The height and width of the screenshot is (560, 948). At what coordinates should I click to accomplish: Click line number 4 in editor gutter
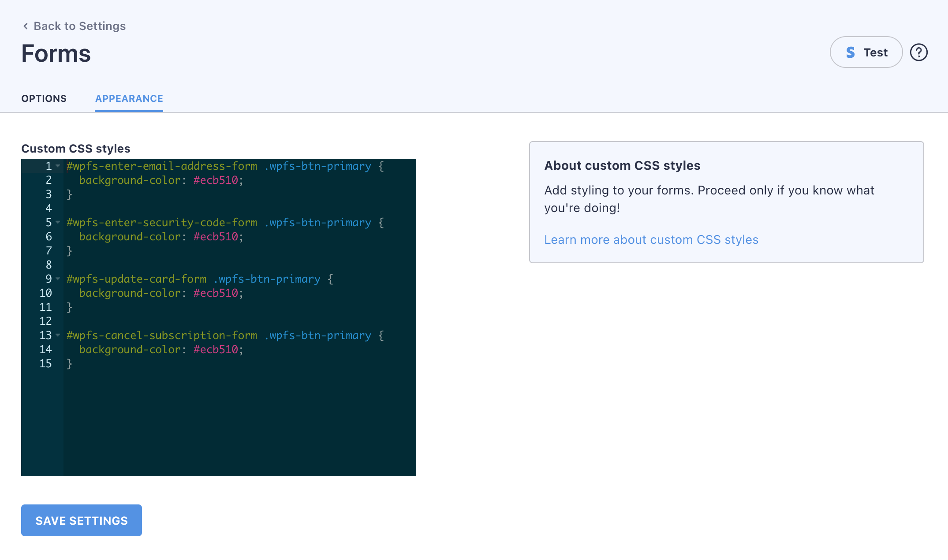pyautogui.click(x=49, y=208)
